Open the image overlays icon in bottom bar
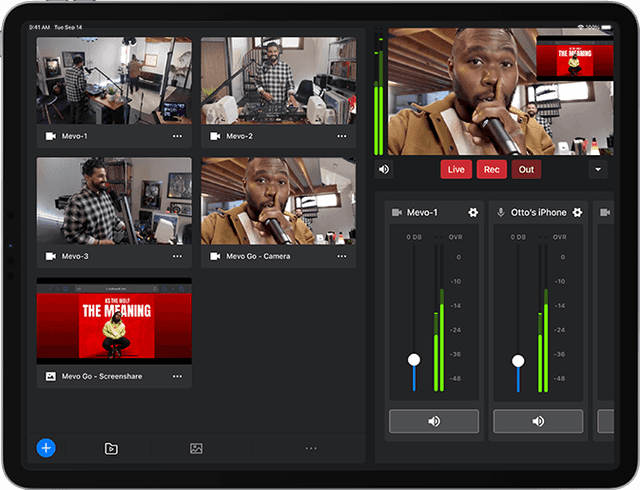Viewport: 640px width, 490px height. pos(196,449)
